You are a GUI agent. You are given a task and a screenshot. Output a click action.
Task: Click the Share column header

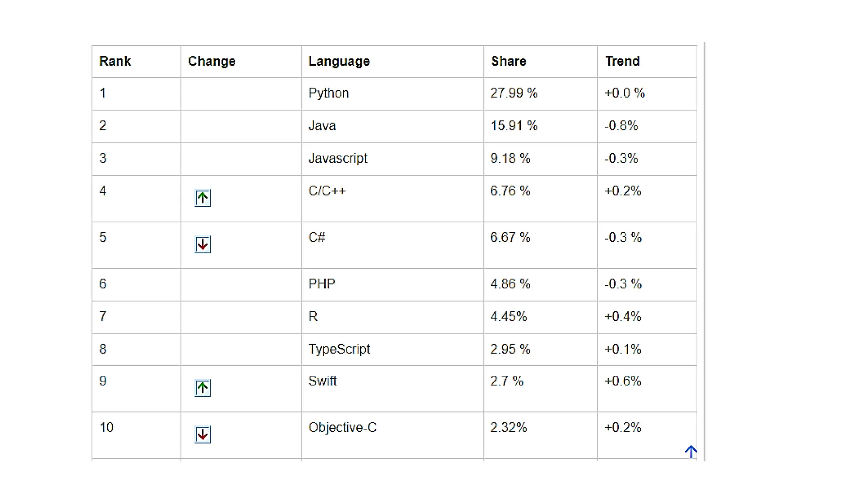(x=509, y=61)
